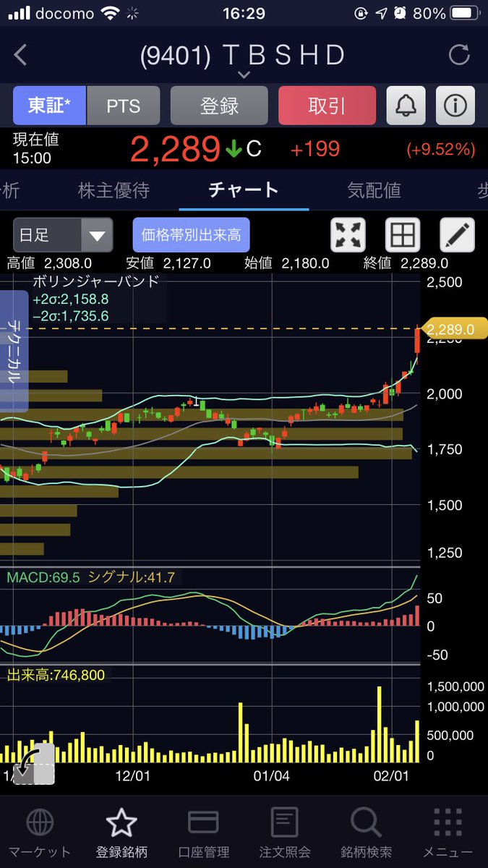
Task: Rotate chart with curved arrow icon
Action: (33, 763)
